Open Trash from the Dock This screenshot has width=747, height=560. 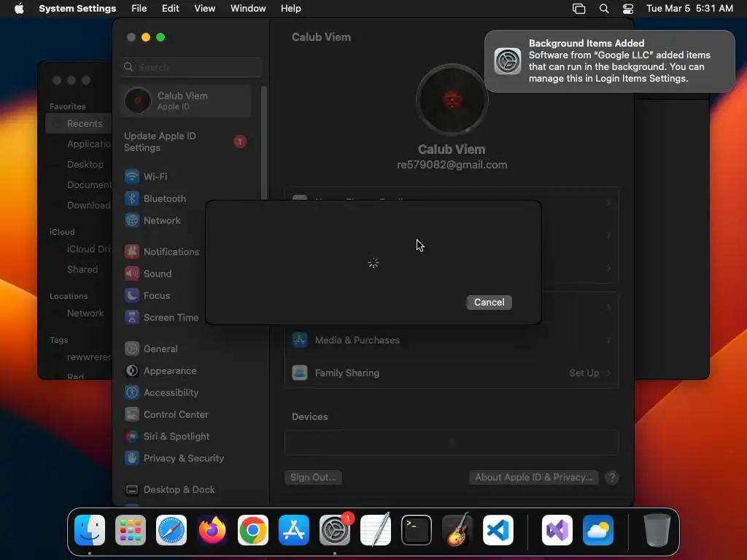657,530
